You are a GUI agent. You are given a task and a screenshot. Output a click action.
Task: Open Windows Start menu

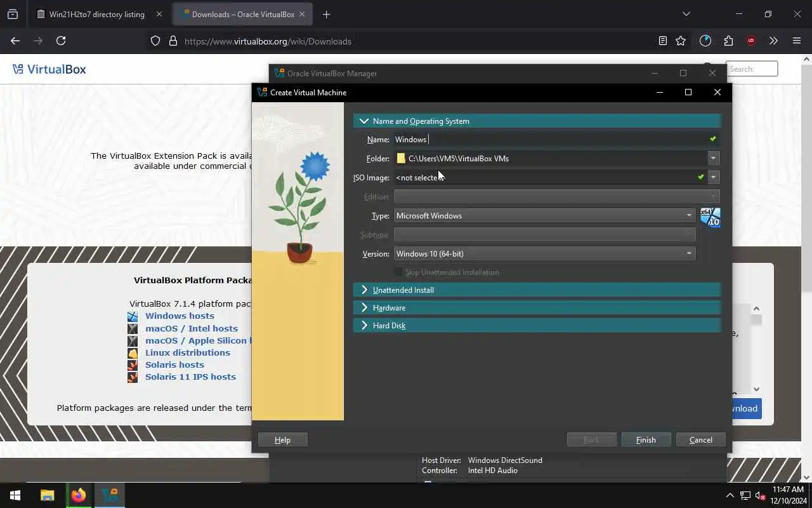point(15,495)
